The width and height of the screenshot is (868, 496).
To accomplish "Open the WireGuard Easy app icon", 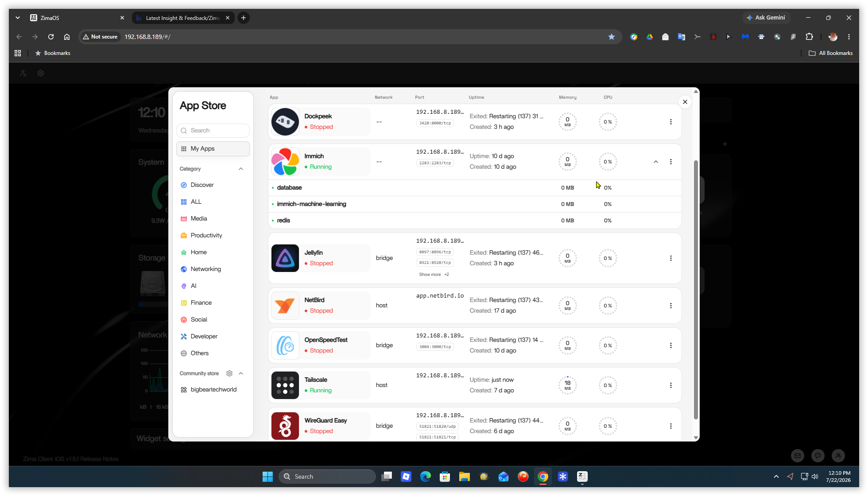I will (x=285, y=426).
